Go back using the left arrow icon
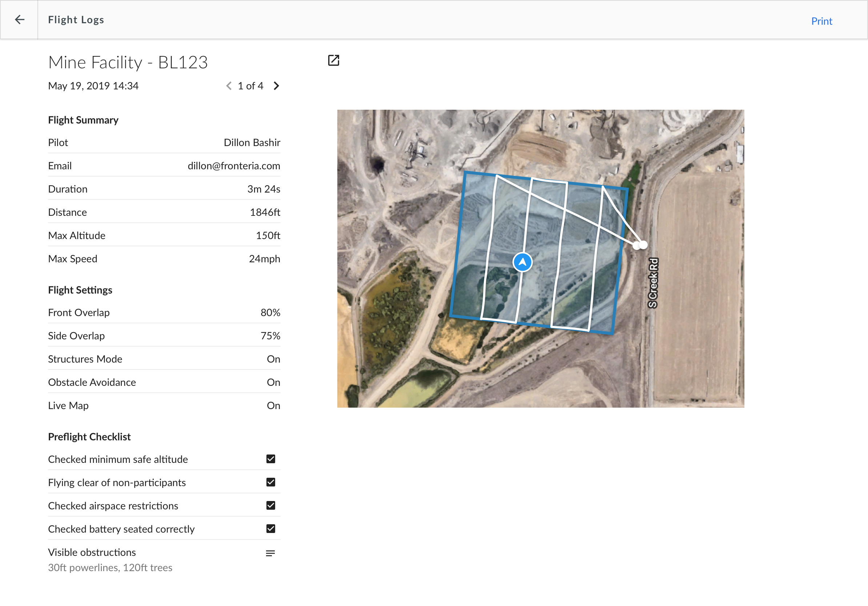This screenshot has width=868, height=606. 19,20
